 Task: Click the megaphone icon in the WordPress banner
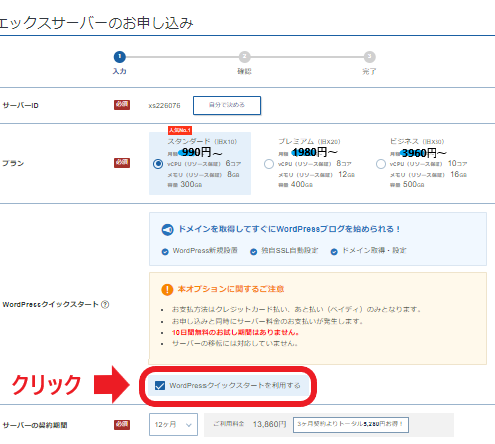point(167,230)
